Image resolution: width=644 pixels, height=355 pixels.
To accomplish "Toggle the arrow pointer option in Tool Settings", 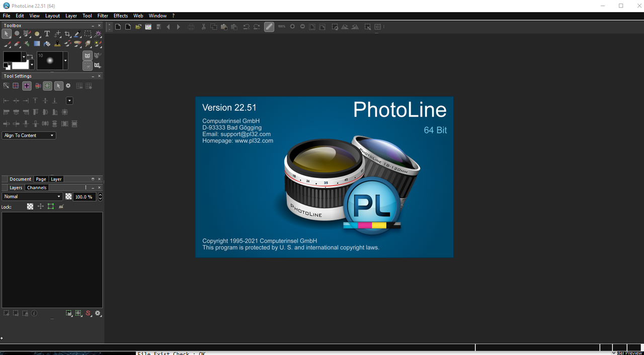I will coord(59,86).
